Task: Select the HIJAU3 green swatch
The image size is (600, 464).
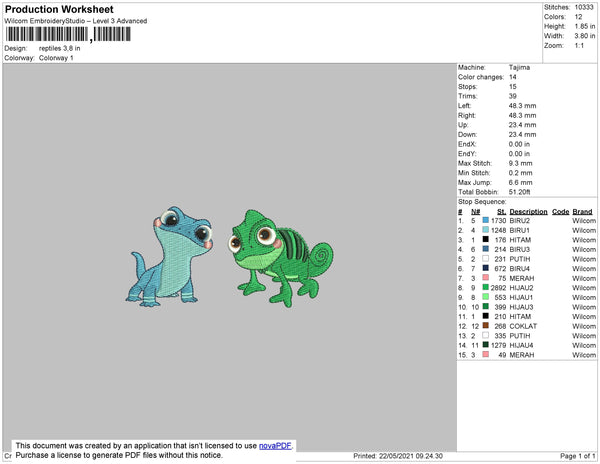Action: pos(486,306)
